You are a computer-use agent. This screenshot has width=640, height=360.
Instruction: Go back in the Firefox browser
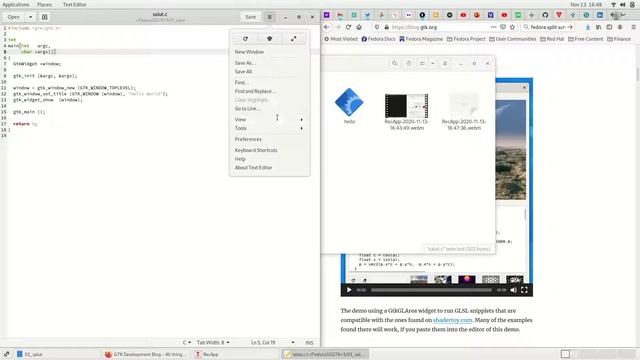tap(327, 27)
